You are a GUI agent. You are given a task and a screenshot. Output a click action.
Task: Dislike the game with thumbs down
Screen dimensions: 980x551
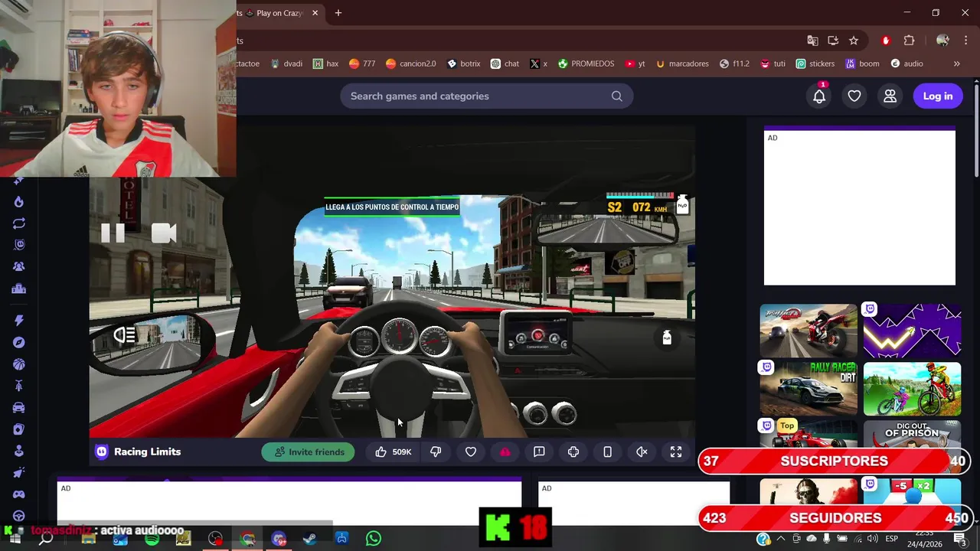pos(436,452)
